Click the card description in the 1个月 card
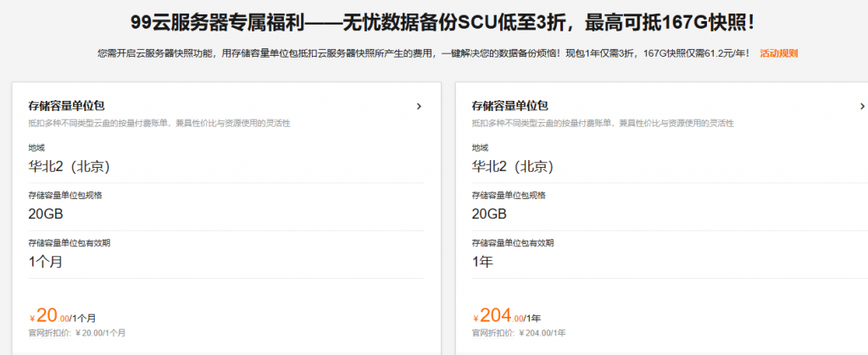This screenshot has height=355, width=868. (x=159, y=124)
